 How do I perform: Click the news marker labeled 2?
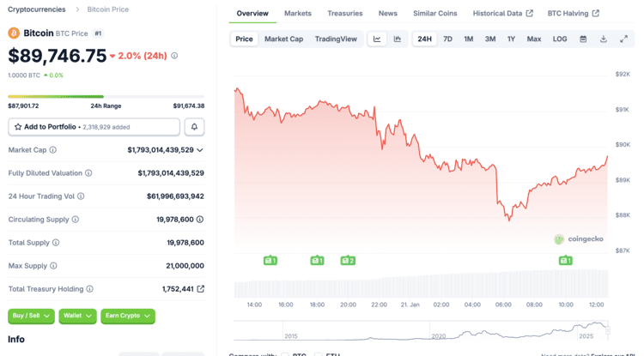click(x=348, y=260)
